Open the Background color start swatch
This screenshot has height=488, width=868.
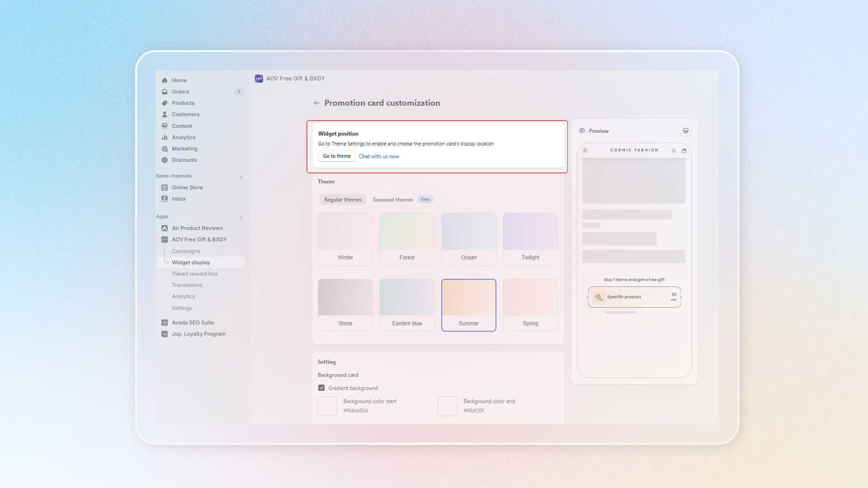327,406
